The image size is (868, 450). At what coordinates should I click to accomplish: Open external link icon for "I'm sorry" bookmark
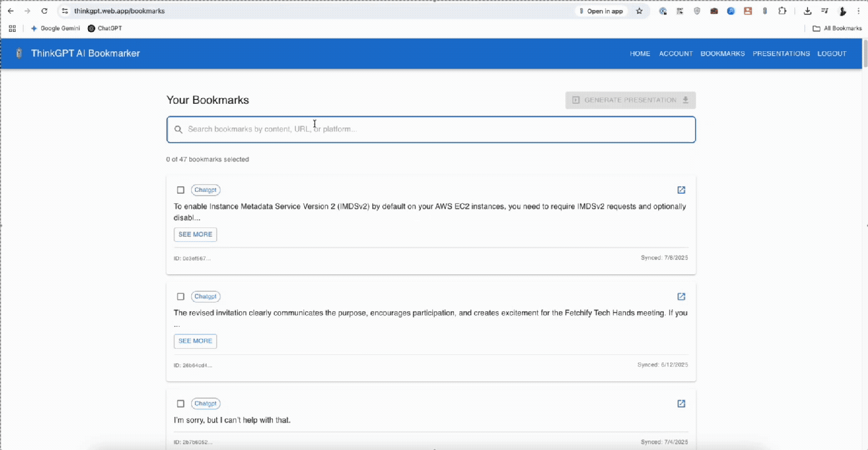click(x=681, y=403)
